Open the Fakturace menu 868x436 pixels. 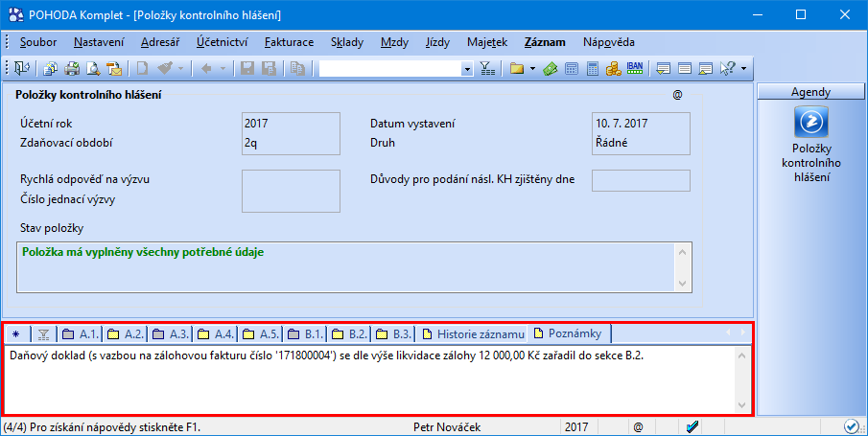click(x=289, y=42)
